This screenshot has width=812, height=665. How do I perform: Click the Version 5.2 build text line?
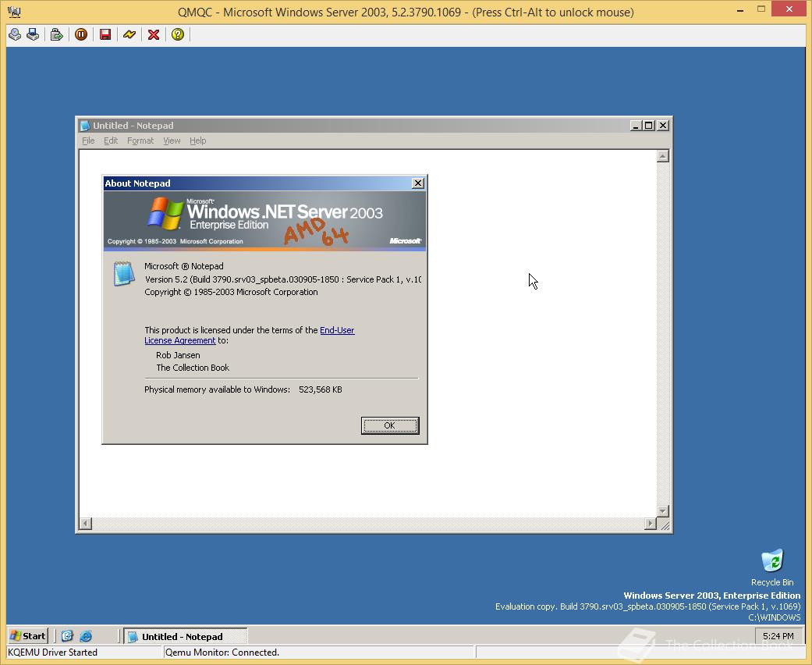click(282, 279)
